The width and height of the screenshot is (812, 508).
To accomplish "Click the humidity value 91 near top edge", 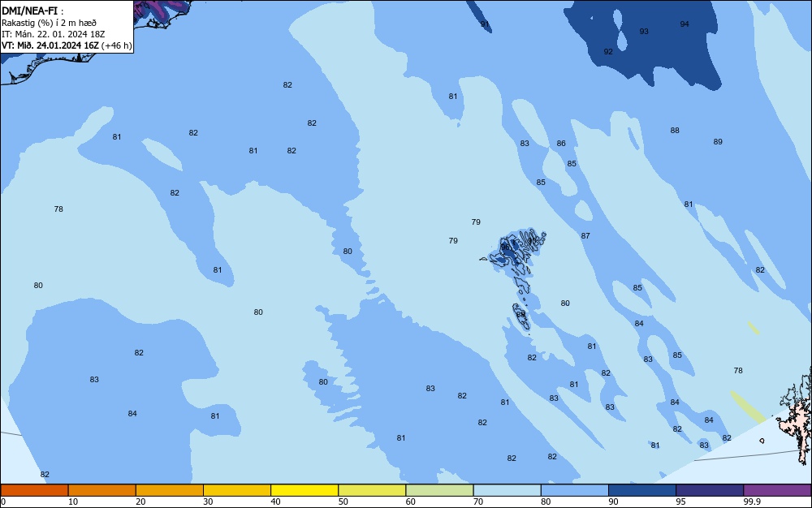I will pyautogui.click(x=484, y=24).
